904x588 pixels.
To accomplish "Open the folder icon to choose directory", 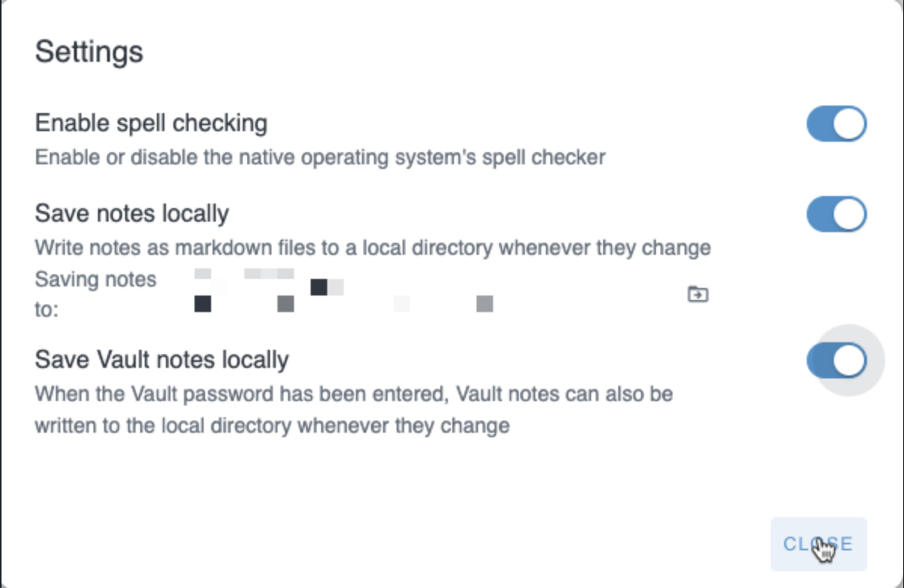I will (x=698, y=294).
